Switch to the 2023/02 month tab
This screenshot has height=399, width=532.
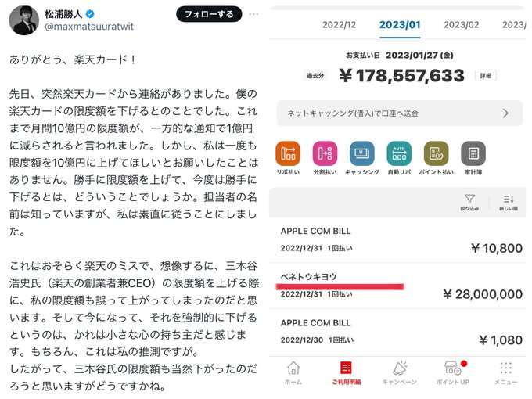point(461,25)
